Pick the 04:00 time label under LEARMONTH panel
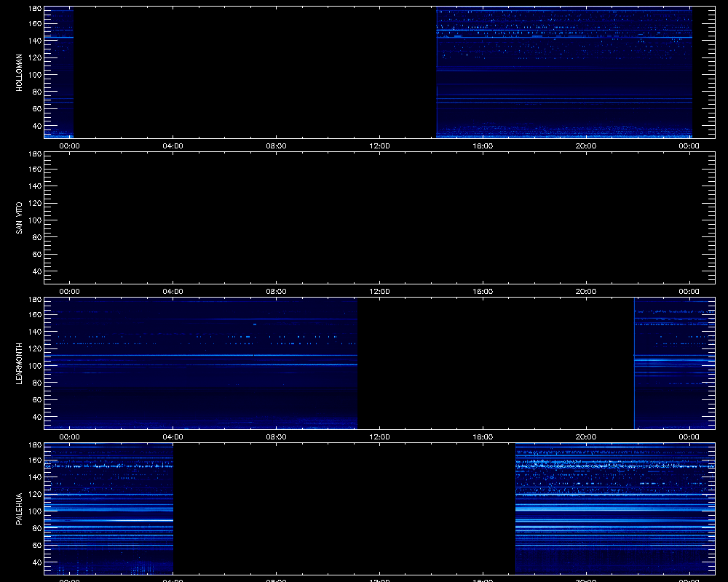The height and width of the screenshot is (582, 728). (x=173, y=436)
